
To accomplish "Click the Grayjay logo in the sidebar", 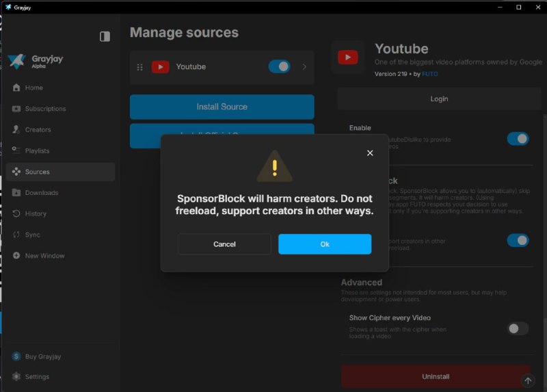I will coord(16,61).
